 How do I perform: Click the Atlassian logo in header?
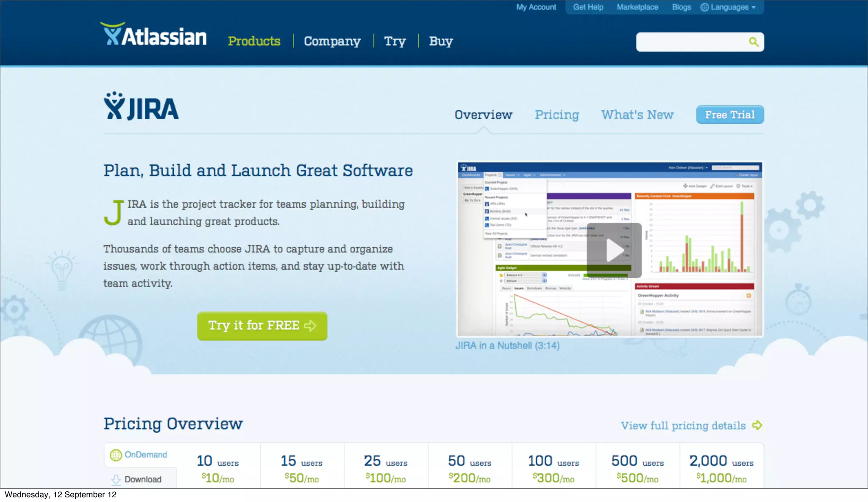click(153, 35)
